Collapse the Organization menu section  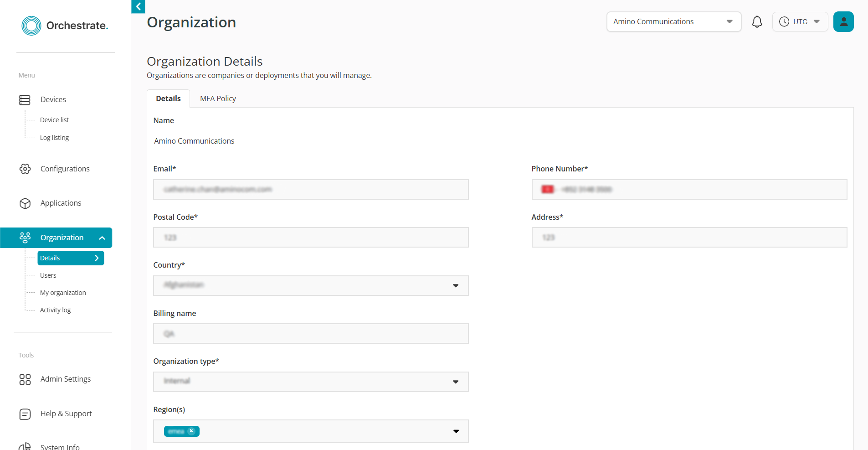pos(102,238)
